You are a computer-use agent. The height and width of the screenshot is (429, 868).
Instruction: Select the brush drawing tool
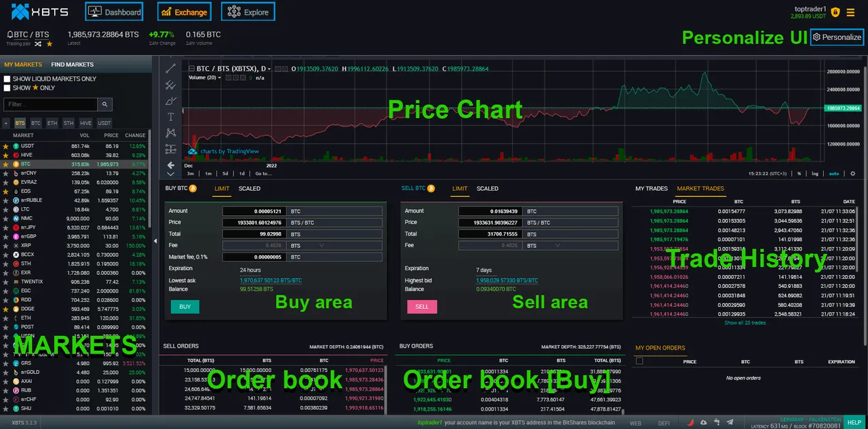171,101
